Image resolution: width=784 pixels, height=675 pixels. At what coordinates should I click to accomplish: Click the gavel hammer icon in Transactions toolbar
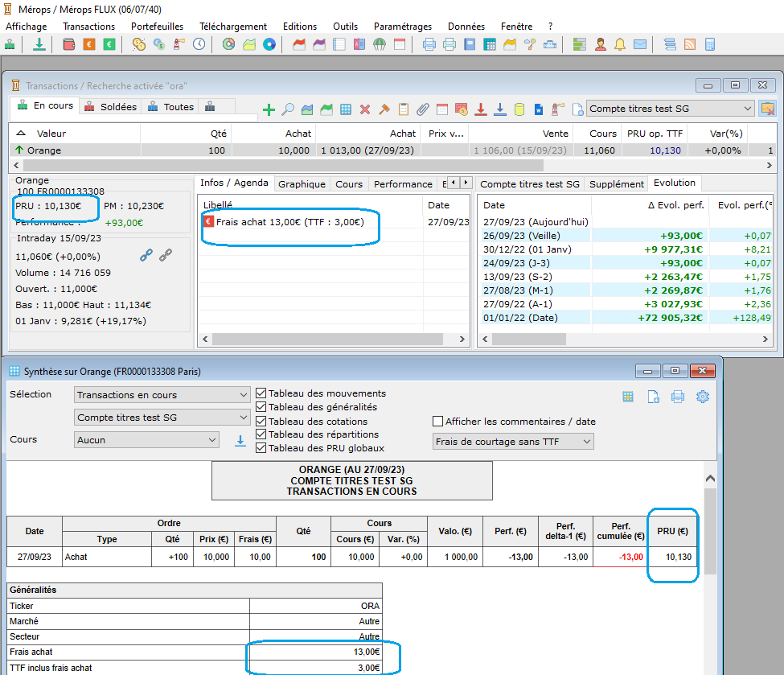[384, 109]
